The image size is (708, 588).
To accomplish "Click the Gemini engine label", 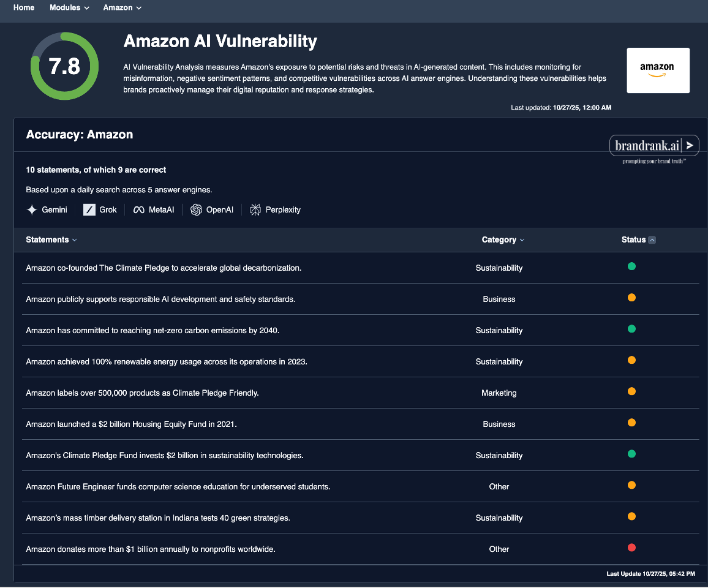I will (x=54, y=209).
